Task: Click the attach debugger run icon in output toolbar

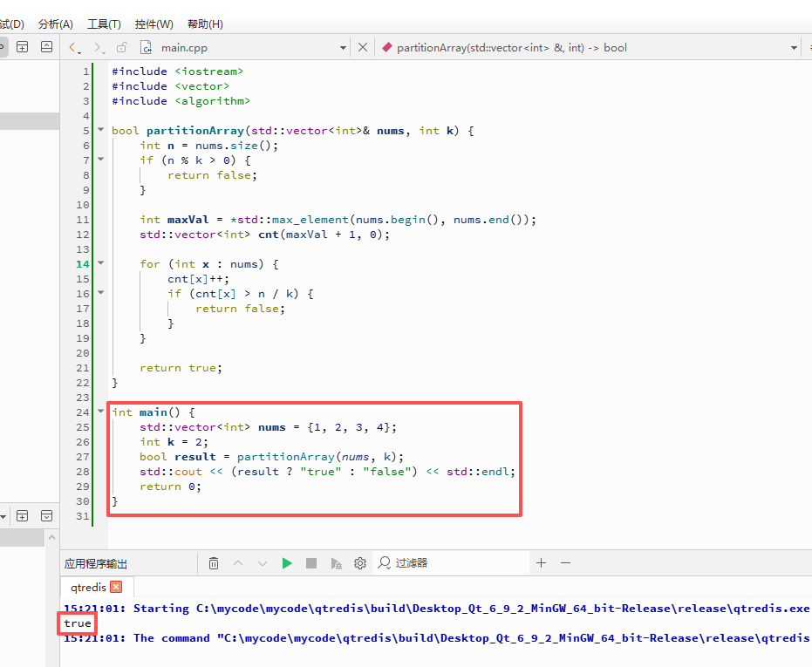Action: (336, 563)
